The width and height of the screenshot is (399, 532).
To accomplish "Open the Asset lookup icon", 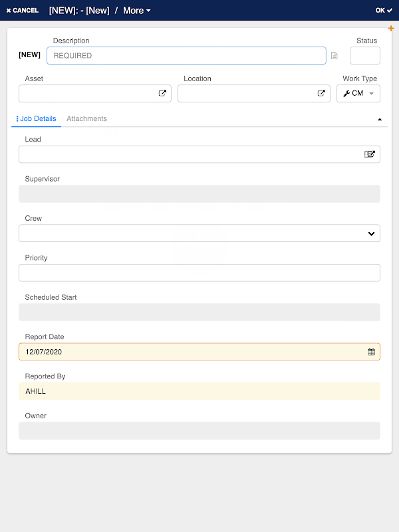I will tap(162, 94).
